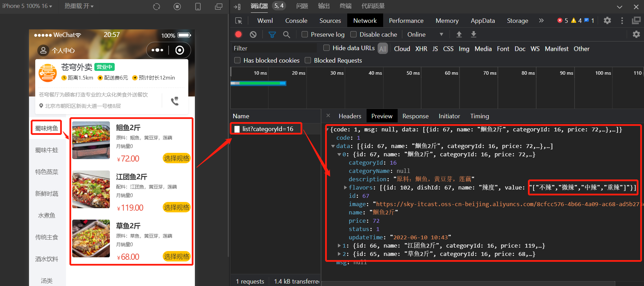The image size is (644, 286).
Task: Toggle the Hide data URLs checkbox
Action: [x=326, y=48]
